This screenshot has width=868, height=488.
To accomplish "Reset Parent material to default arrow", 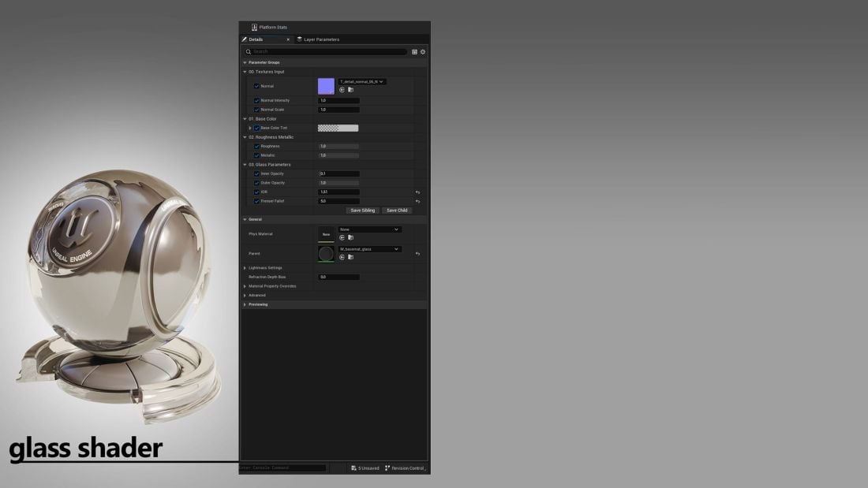I will click(418, 253).
